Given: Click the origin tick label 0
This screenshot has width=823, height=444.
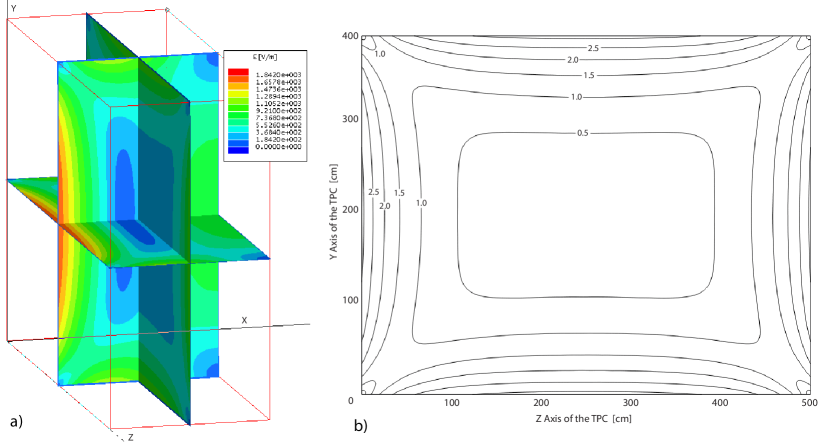Looking at the screenshot, I should [x=351, y=401].
